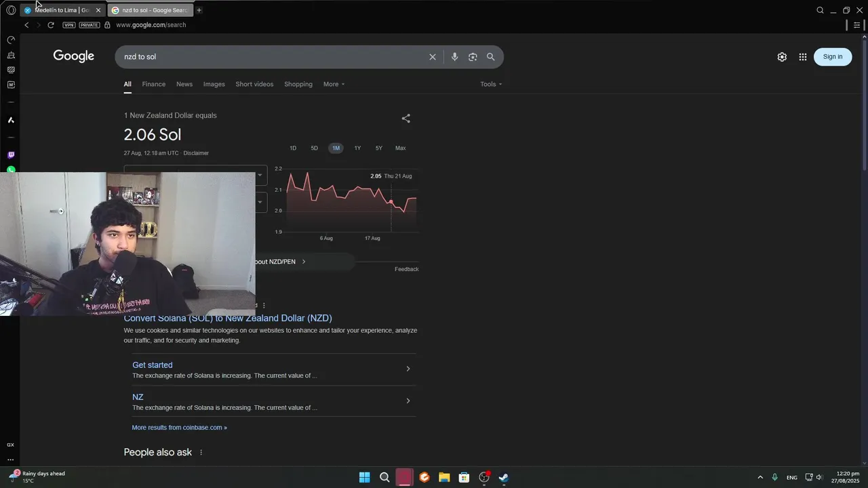Open Windows Start menu
This screenshot has height=488, width=868.
click(x=365, y=477)
